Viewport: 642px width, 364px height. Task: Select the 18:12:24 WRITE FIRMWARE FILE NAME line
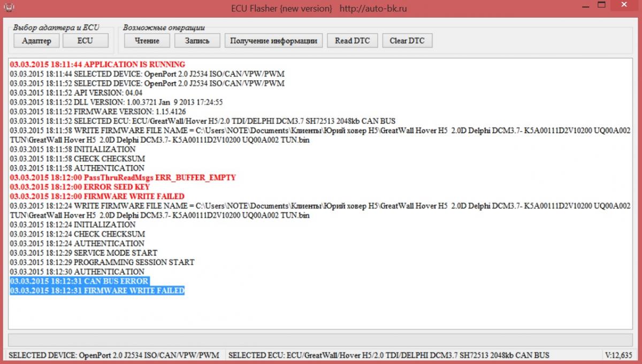[320, 211]
